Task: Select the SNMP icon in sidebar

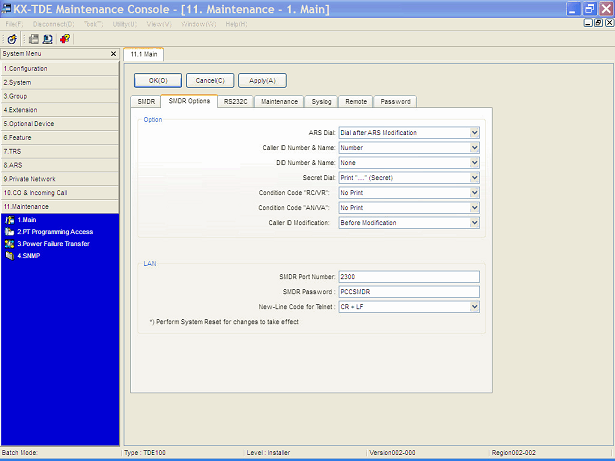Action: pyautogui.click(x=10, y=255)
